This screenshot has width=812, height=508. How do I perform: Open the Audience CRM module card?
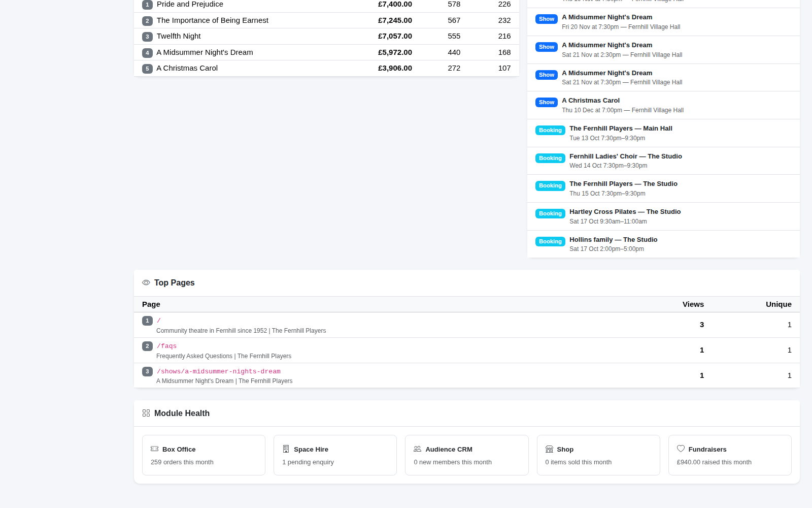pyautogui.click(x=466, y=455)
